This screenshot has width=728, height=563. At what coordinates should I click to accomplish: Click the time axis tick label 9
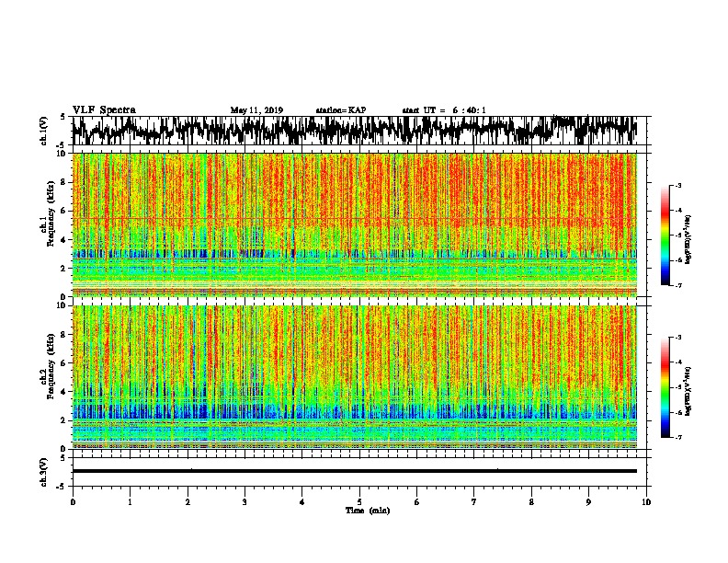pos(588,502)
